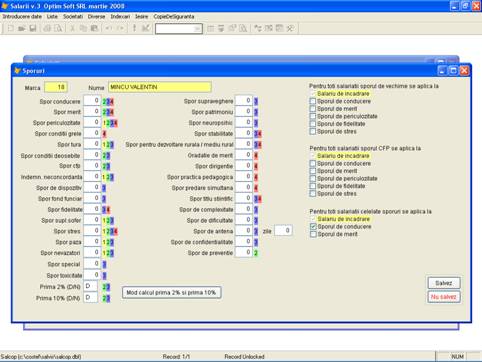Click the Prima 10% (D/N) field
The image size is (482, 362).
[x=91, y=297]
